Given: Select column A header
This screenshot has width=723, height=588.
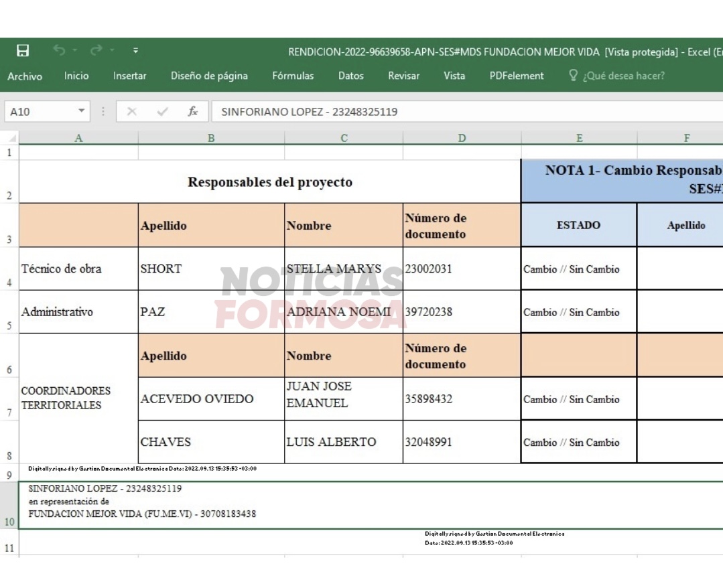Looking at the screenshot, I should pos(78,138).
